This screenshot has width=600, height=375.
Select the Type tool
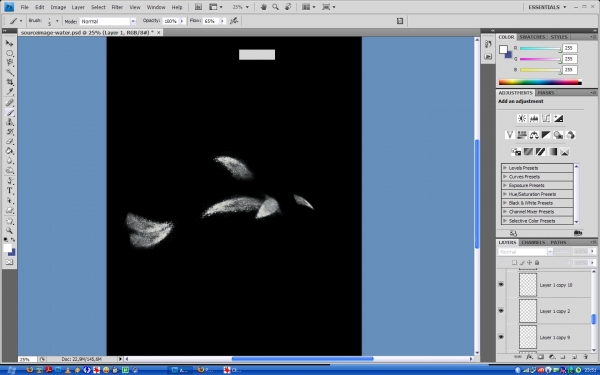(x=10, y=191)
